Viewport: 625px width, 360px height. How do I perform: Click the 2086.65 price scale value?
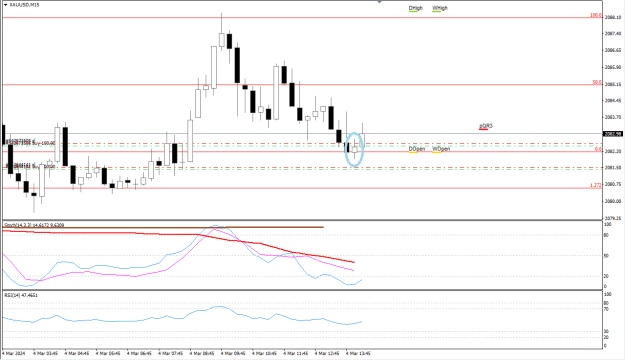613,50
